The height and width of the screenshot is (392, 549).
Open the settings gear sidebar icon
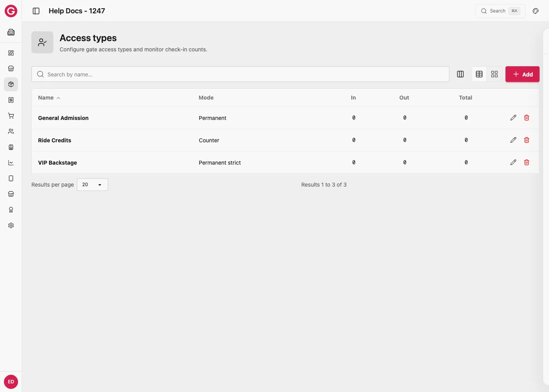(11, 225)
